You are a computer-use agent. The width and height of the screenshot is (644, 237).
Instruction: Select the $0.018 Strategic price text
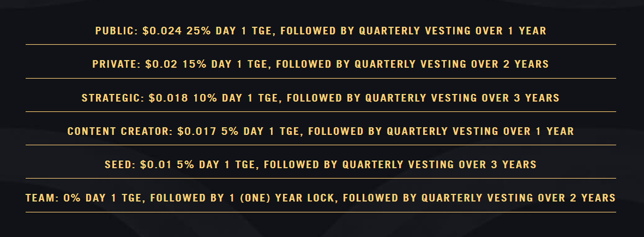166,98
